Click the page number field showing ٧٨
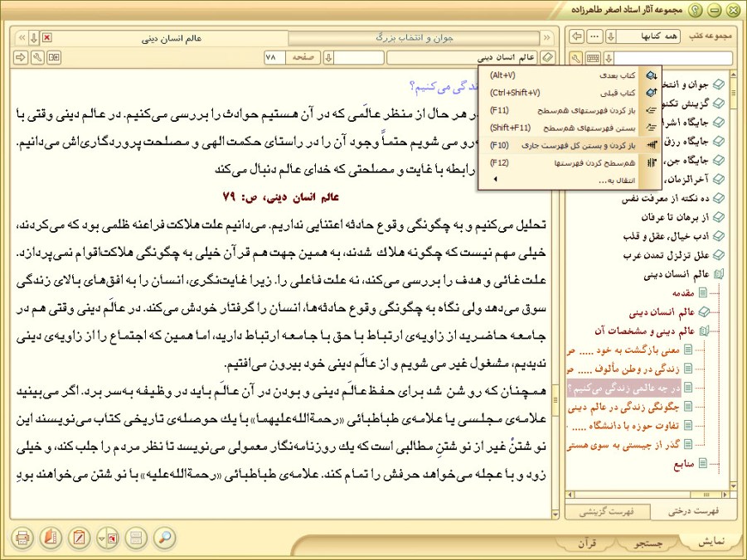The image size is (747, 560). (x=275, y=58)
